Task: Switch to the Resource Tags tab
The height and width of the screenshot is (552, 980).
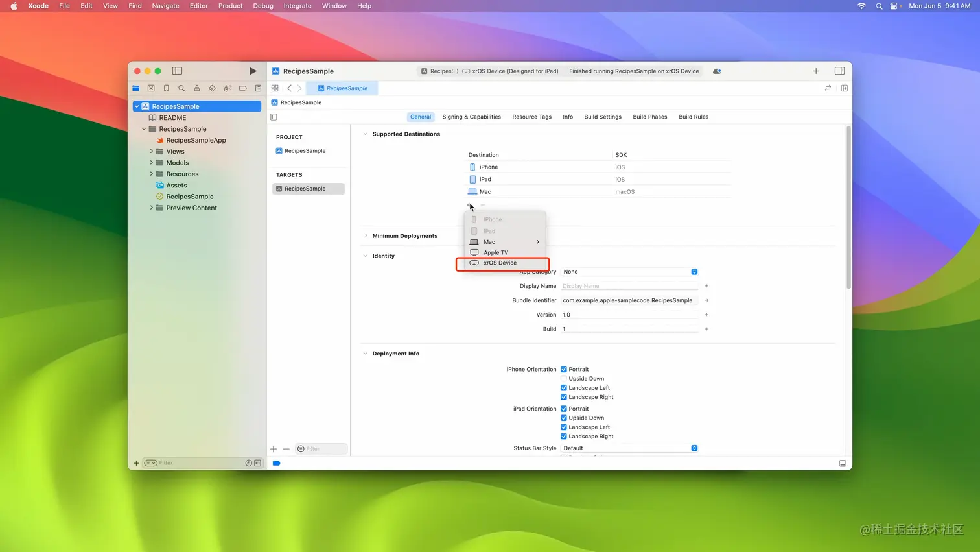Action: pos(531,117)
